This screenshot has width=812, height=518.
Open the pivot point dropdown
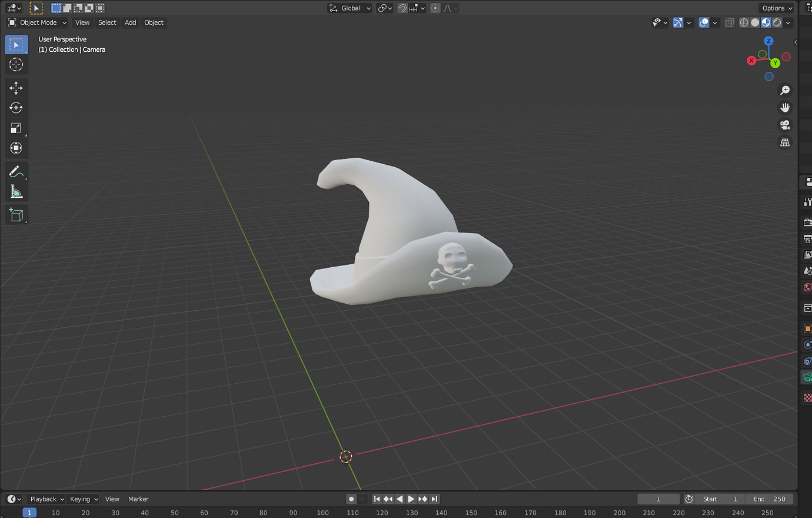click(x=385, y=8)
